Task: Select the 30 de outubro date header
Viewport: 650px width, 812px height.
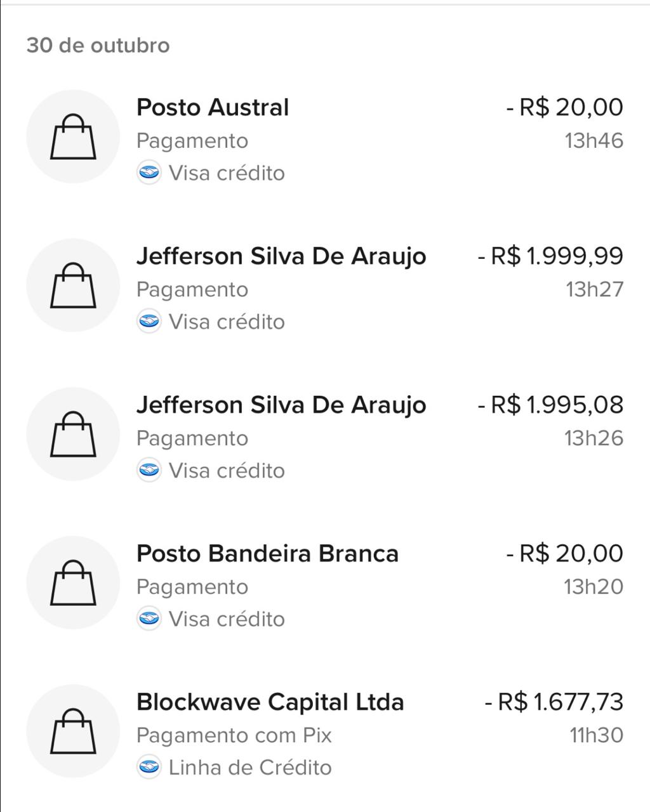Action: pos(98,46)
